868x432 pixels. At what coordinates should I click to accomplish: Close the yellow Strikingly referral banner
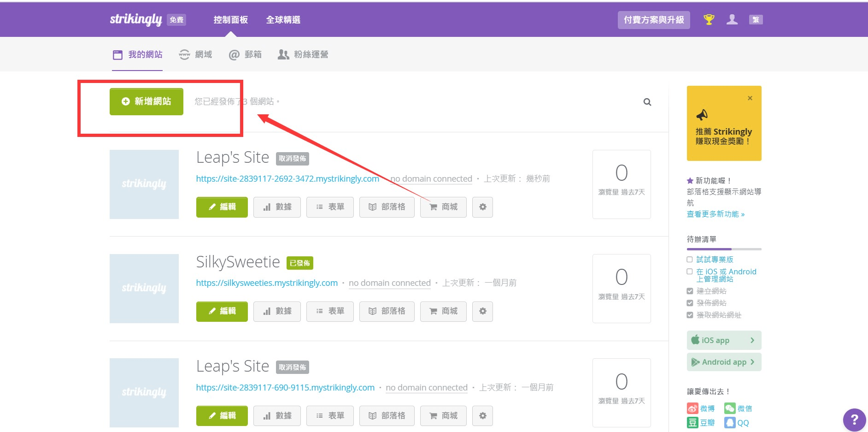coord(750,98)
